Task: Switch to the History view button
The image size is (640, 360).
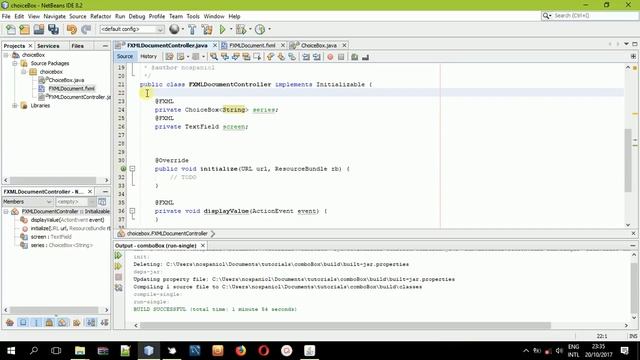Action: 149,56
